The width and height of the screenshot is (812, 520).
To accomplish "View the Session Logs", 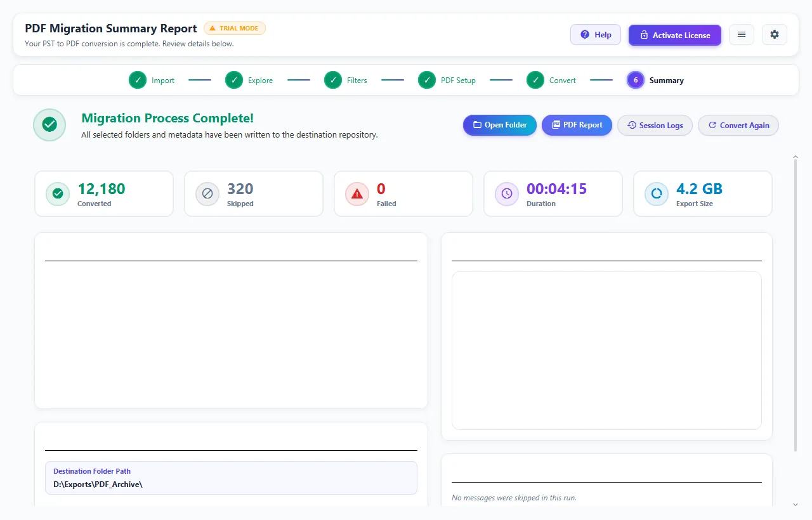I will click(655, 125).
